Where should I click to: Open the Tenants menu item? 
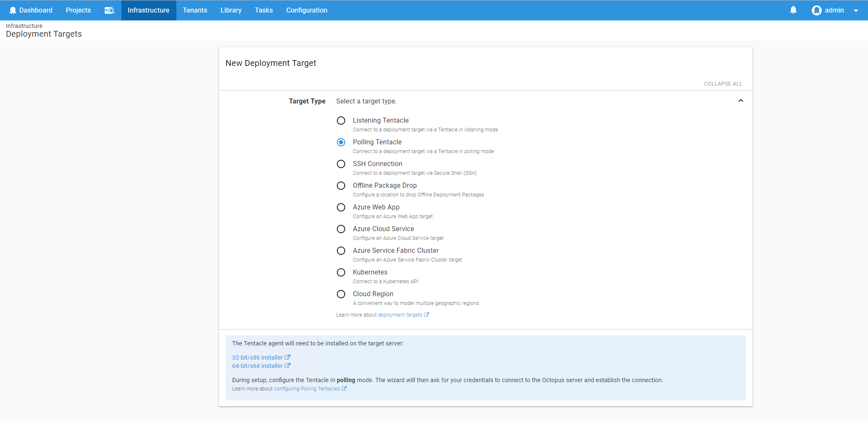click(195, 10)
